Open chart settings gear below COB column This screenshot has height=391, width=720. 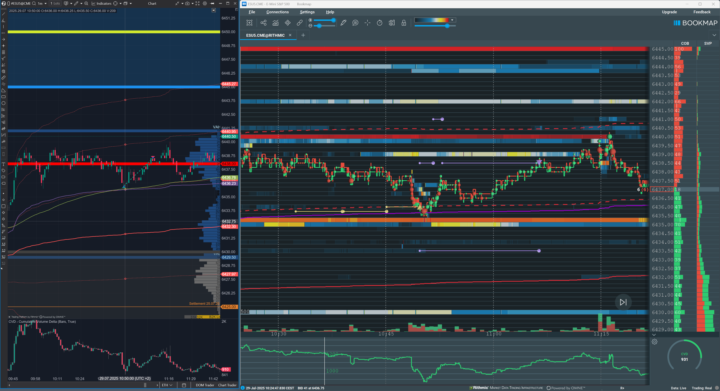pos(655,341)
